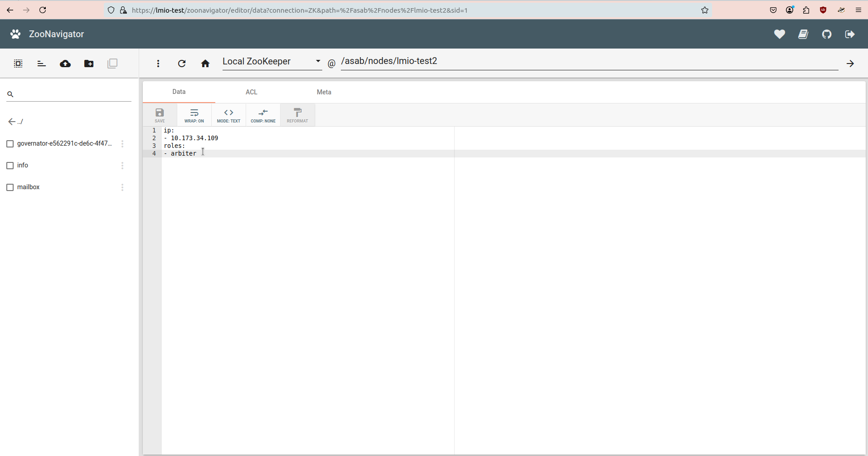Navigate to the parent directory ../

tap(16, 122)
